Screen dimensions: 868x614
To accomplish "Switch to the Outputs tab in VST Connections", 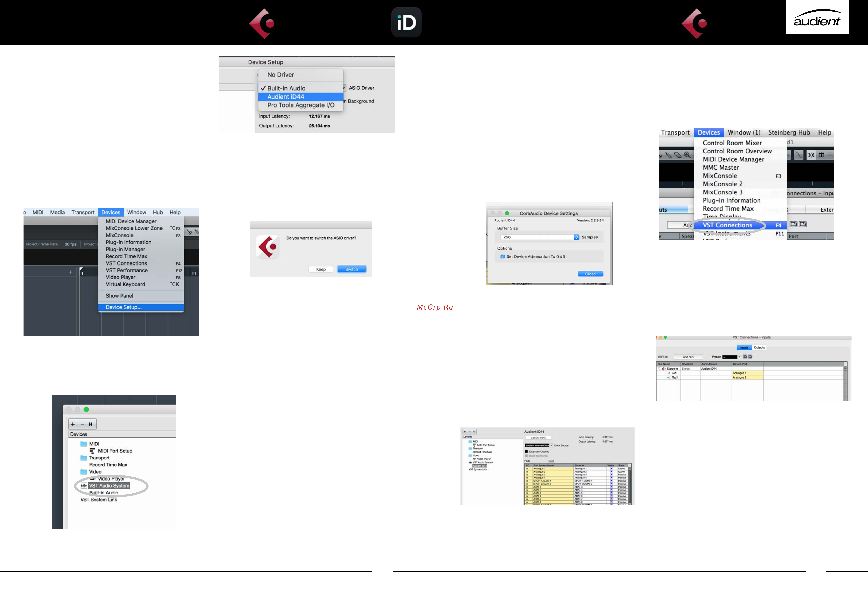I will 759,347.
